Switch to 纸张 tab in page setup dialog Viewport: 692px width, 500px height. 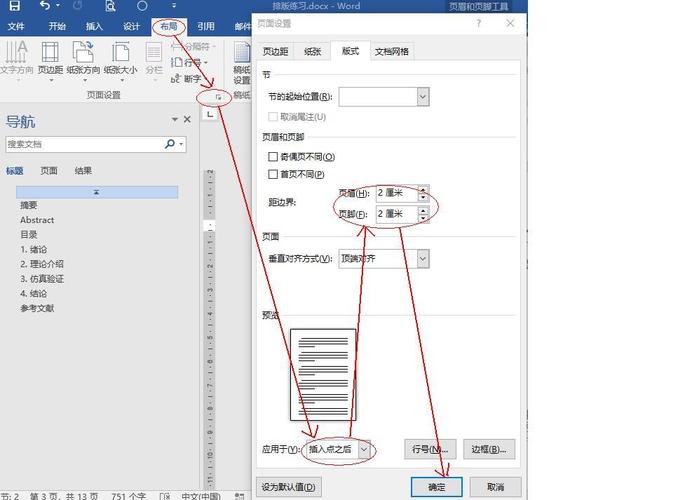[x=312, y=52]
